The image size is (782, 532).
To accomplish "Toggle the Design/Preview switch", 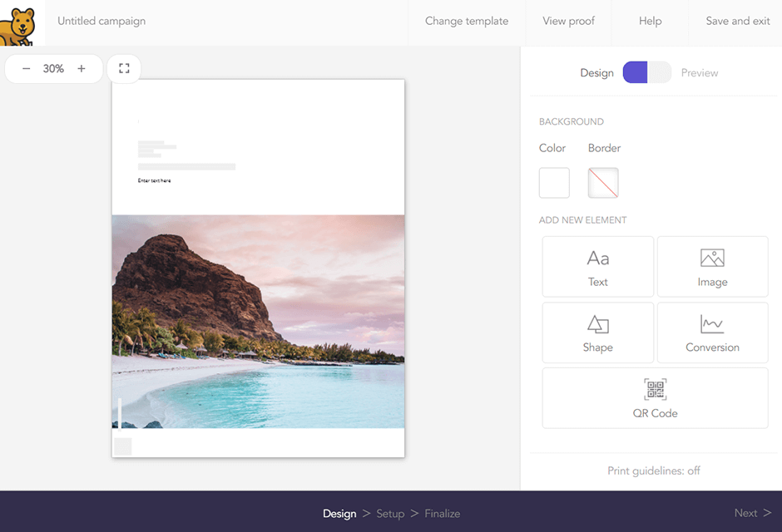I will 647,72.
